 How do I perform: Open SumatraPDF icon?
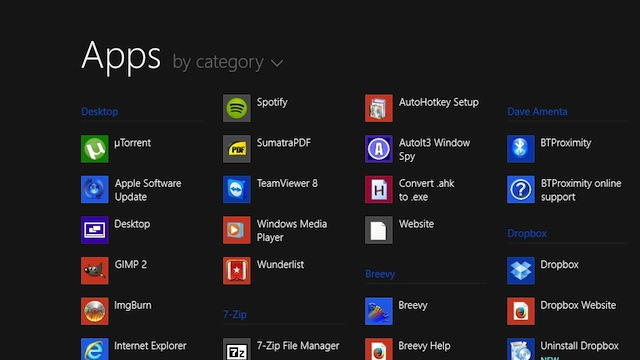pyautogui.click(x=237, y=149)
